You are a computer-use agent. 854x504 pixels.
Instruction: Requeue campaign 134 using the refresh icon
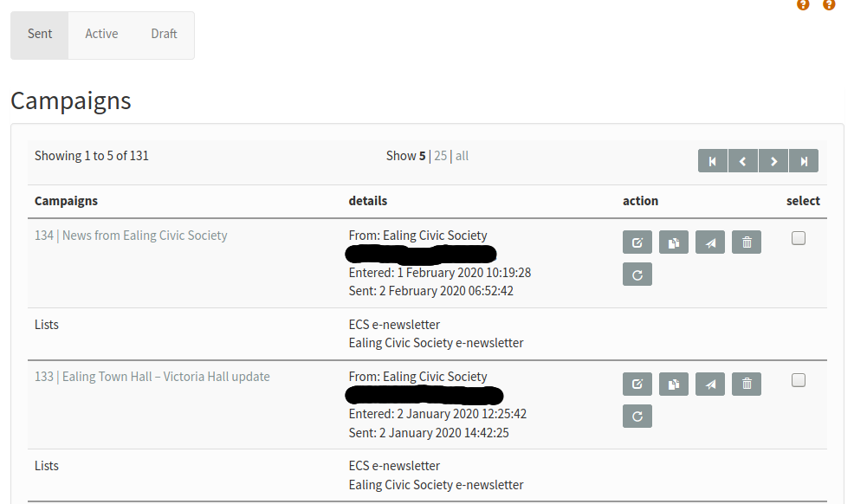(x=637, y=275)
